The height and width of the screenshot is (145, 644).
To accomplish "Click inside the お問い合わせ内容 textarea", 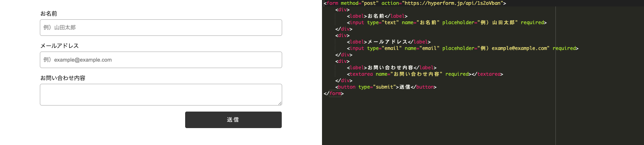I will pyautogui.click(x=161, y=95).
